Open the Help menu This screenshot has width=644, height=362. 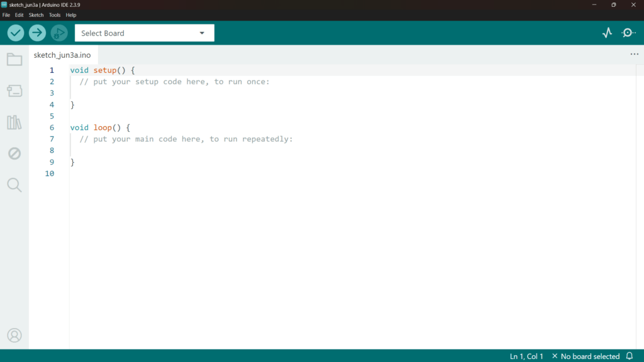[71, 15]
